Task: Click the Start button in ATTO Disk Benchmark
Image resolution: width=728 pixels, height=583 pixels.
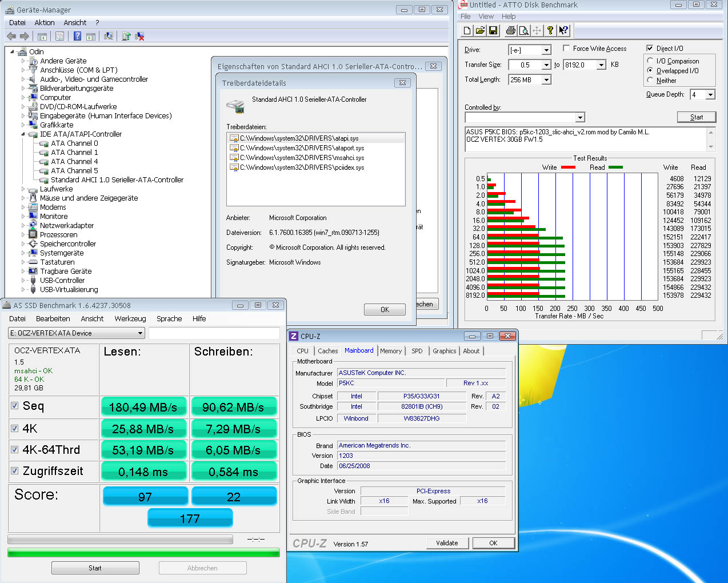Action: [x=697, y=117]
